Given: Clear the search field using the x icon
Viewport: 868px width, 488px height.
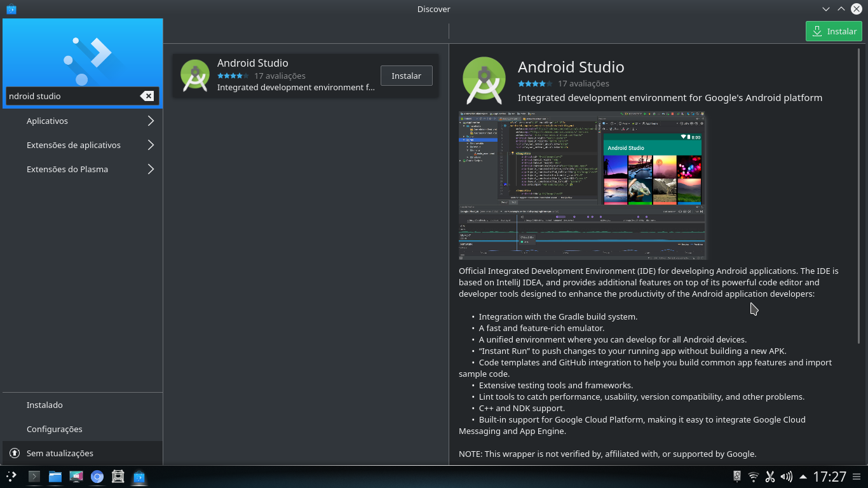Looking at the screenshot, I should click(147, 96).
